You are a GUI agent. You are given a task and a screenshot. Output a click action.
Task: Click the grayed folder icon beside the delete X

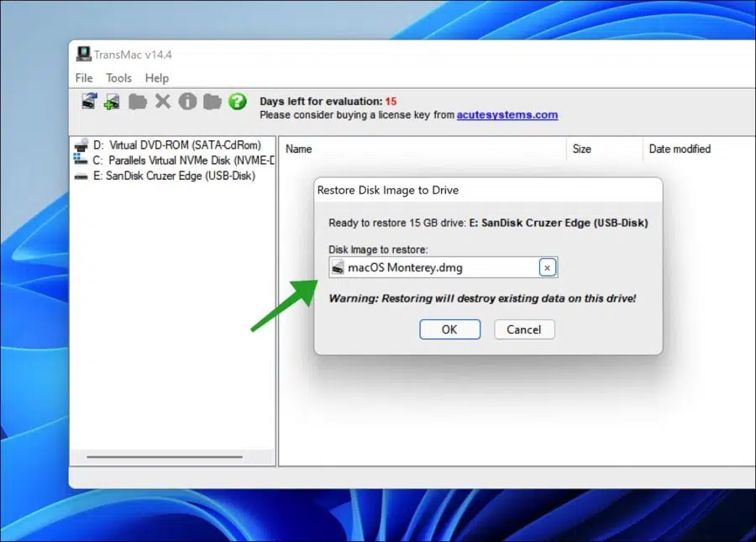[x=138, y=102]
